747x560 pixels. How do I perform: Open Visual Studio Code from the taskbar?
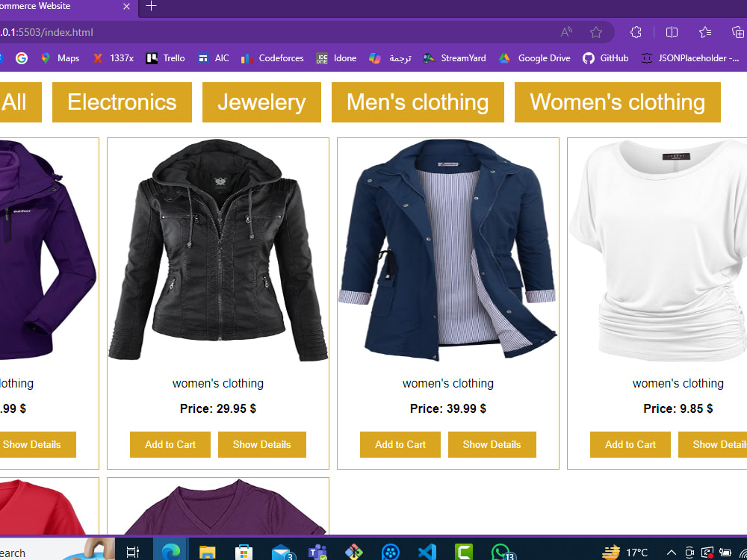tap(427, 553)
